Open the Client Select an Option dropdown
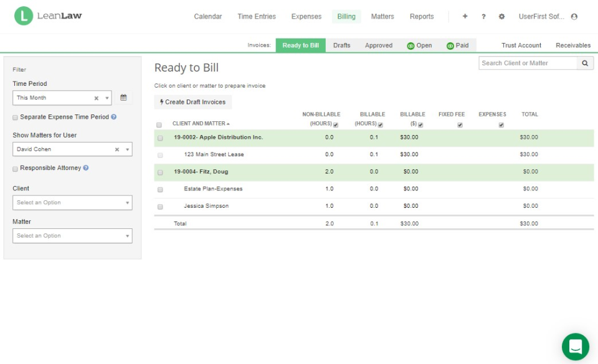Viewport: 598px width, 364px height. (x=72, y=203)
